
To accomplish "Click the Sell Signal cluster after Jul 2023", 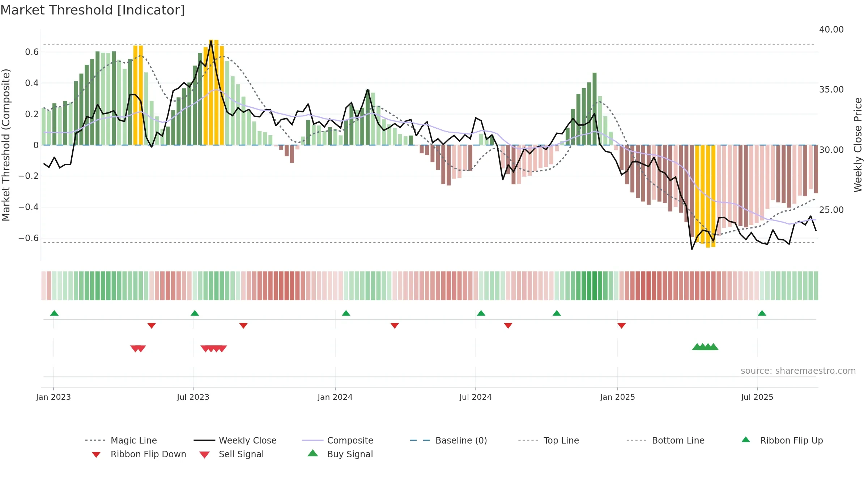I will (214, 348).
